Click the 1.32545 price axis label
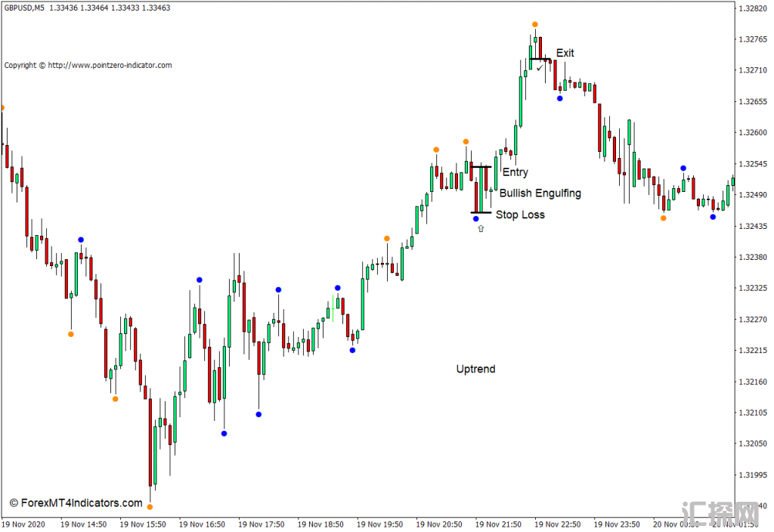The image size is (774, 532). click(753, 164)
